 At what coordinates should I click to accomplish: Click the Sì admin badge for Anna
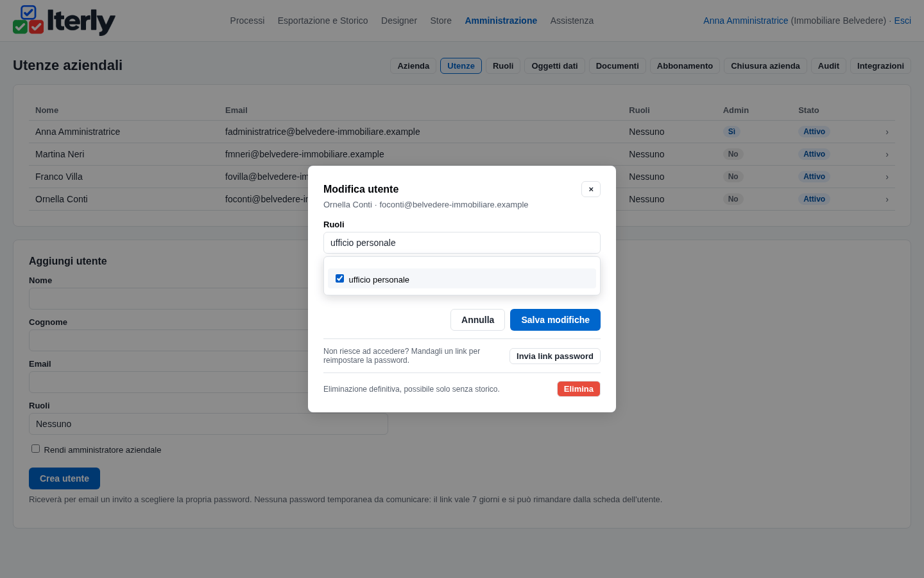732,132
